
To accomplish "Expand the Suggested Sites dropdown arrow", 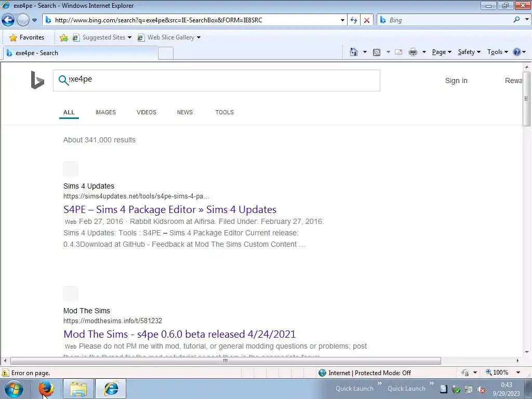I will 129,37.
